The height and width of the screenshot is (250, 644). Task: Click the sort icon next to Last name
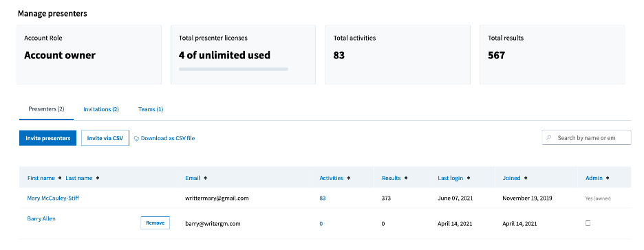(x=97, y=179)
